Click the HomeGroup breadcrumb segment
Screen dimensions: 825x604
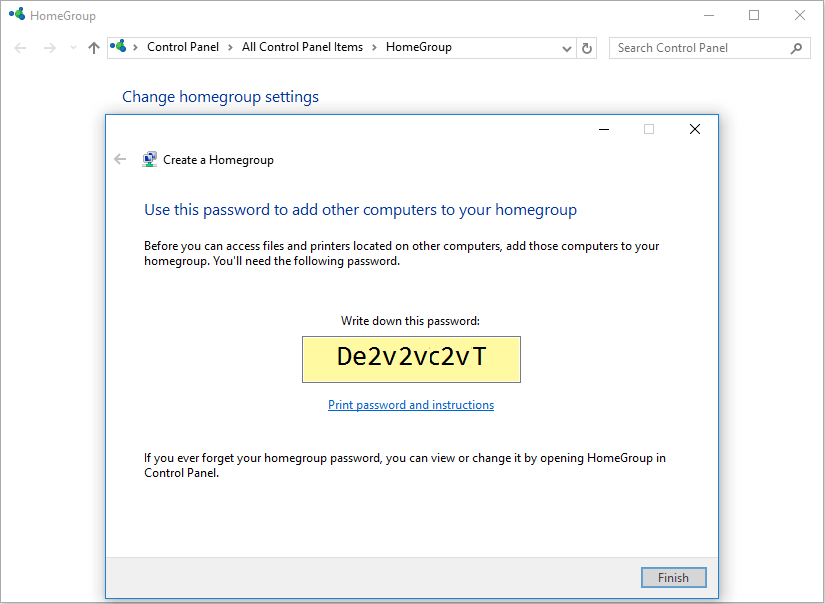click(418, 47)
